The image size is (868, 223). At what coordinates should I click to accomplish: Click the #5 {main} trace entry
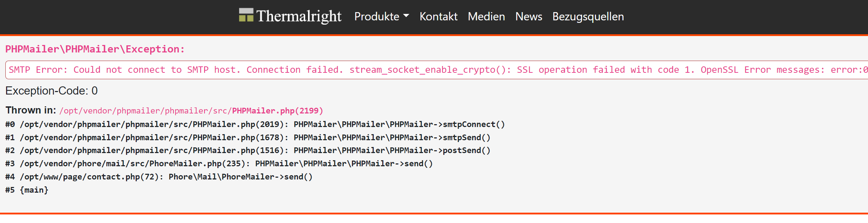point(27,190)
